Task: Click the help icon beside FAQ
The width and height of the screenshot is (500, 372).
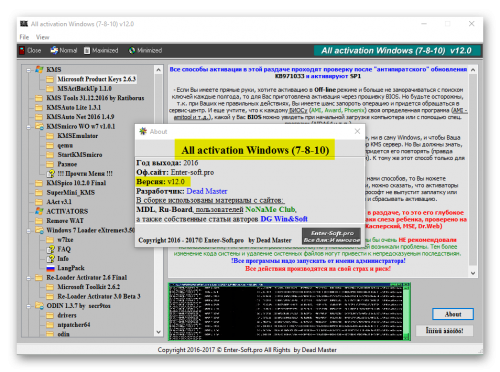Action: tap(51, 249)
